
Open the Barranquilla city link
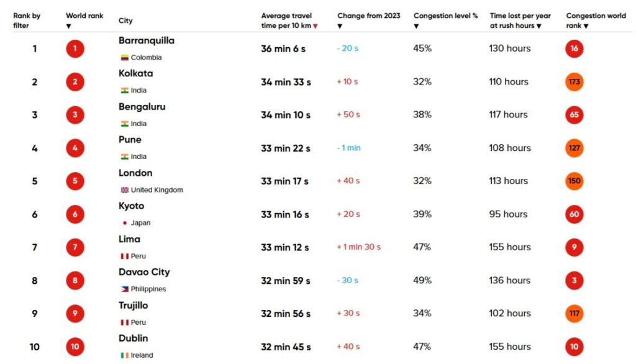click(x=147, y=40)
